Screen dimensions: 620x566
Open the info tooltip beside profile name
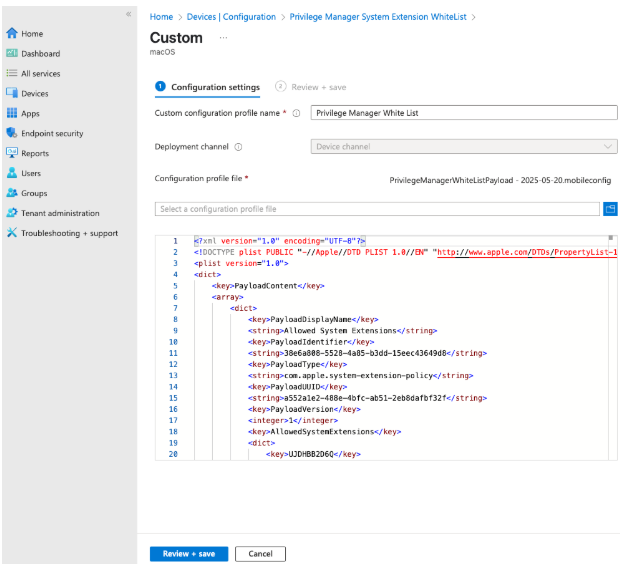296,113
